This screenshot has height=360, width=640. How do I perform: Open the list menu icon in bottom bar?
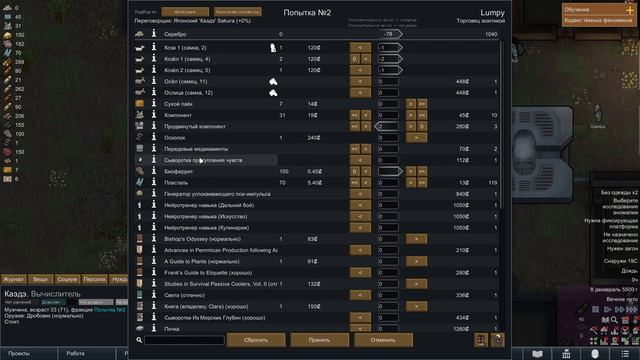625,354
